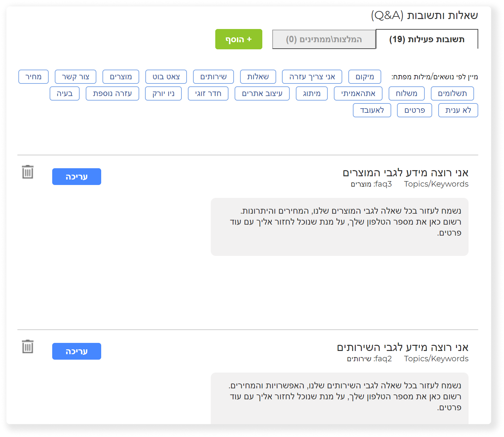Select the 'מיתוג' keyword tag
The width and height of the screenshot is (504, 437).
point(312,93)
